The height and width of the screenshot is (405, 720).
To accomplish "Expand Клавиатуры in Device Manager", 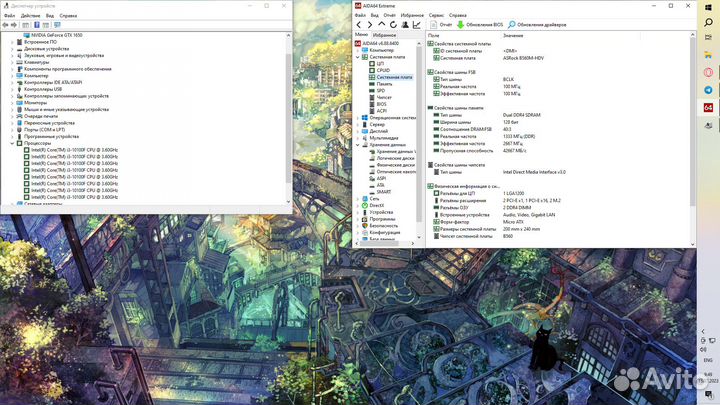I will [12, 62].
